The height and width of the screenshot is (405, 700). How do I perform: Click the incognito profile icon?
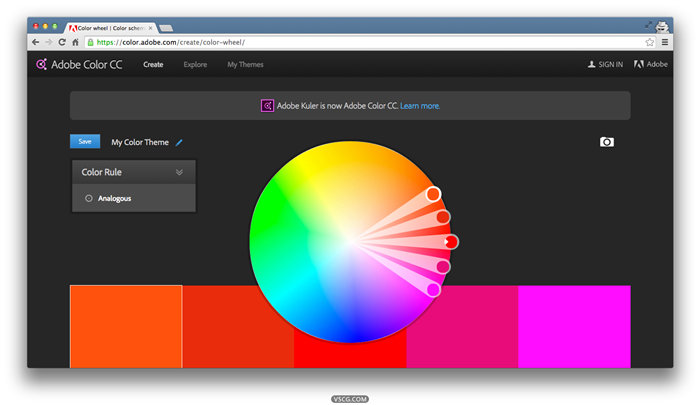click(x=662, y=26)
